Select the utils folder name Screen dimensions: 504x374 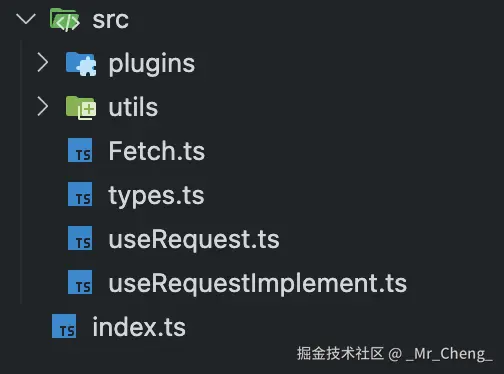pos(133,107)
